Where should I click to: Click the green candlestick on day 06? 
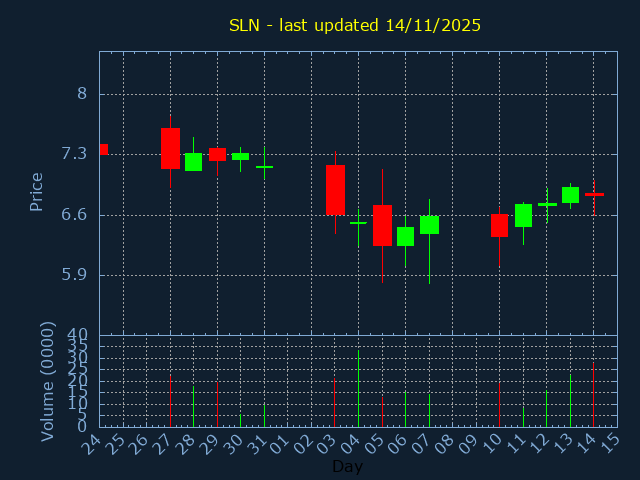click(x=405, y=236)
